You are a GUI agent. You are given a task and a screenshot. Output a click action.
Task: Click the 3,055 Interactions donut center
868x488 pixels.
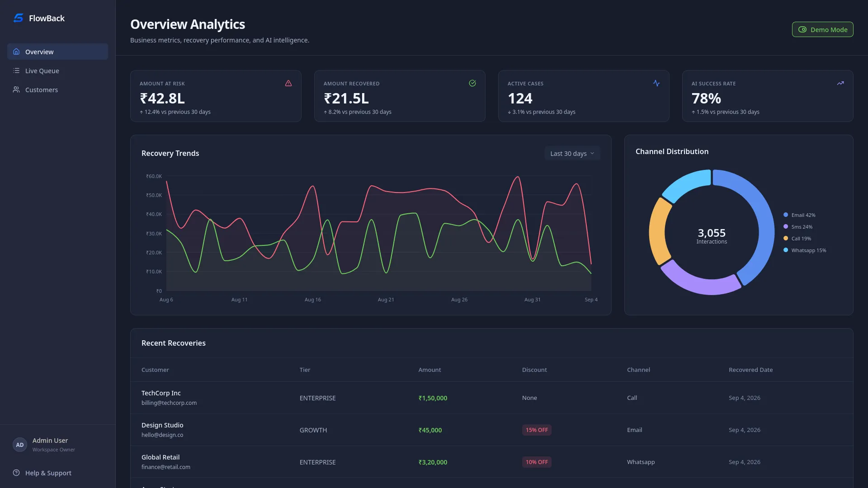712,236
